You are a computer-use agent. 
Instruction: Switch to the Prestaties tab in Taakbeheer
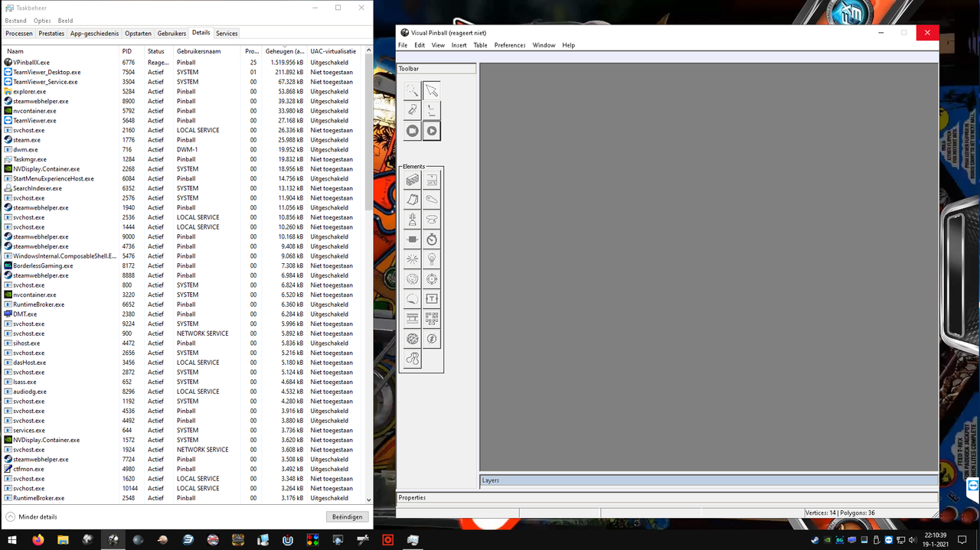point(51,34)
